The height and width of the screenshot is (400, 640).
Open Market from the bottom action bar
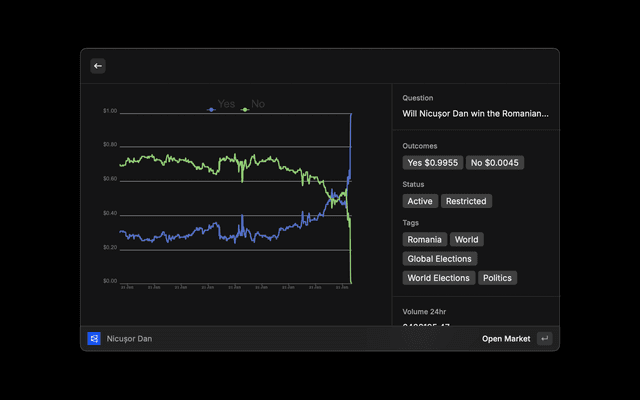point(506,339)
